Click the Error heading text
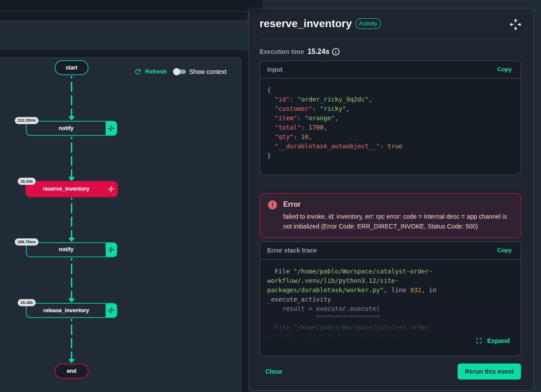The width and height of the screenshot is (541, 392). pos(292,204)
